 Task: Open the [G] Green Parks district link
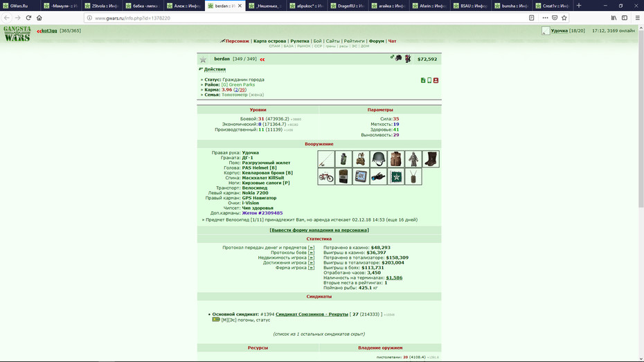(238, 84)
